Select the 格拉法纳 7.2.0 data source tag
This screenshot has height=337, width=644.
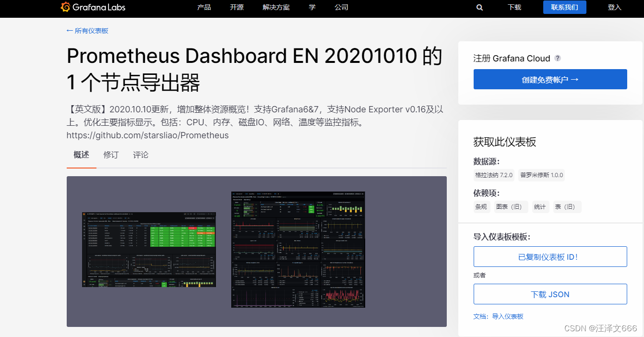494,175
